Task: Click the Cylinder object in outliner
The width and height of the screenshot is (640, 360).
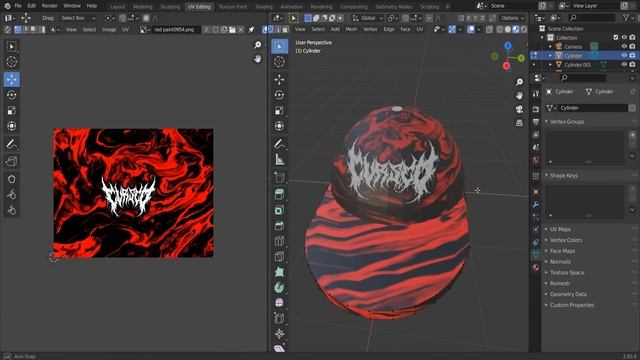Action: click(x=573, y=56)
